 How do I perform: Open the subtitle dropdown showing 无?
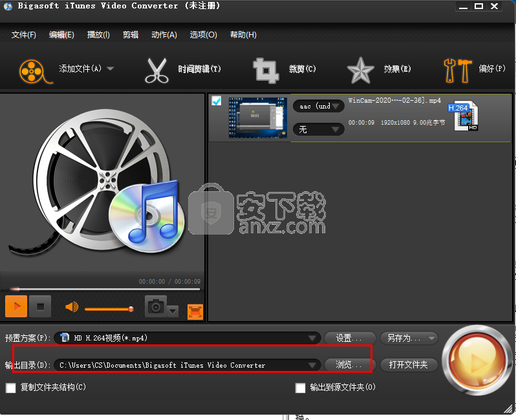(319, 129)
